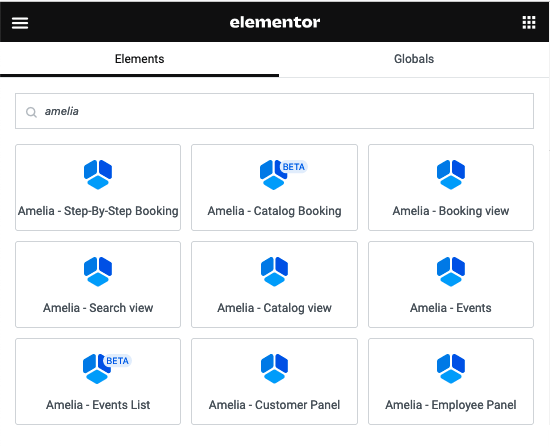550x447 pixels.
Task: Open the Elementor hamburger menu
Action: [20, 23]
